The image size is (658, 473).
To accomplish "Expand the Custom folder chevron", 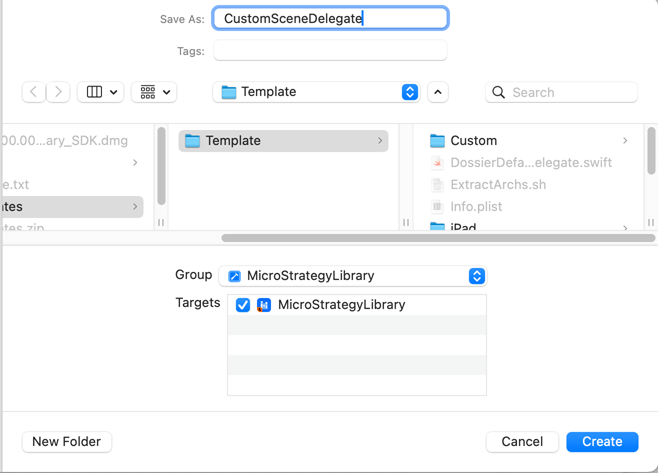I will [625, 141].
